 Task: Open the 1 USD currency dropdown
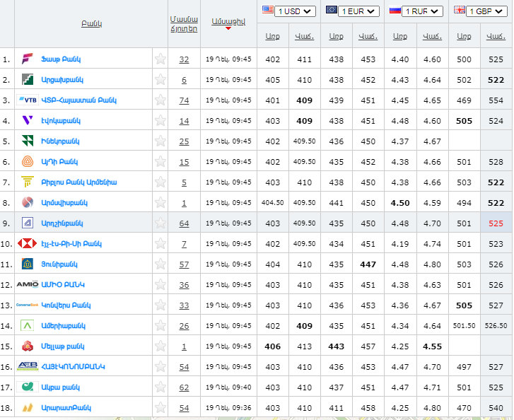pos(295,11)
